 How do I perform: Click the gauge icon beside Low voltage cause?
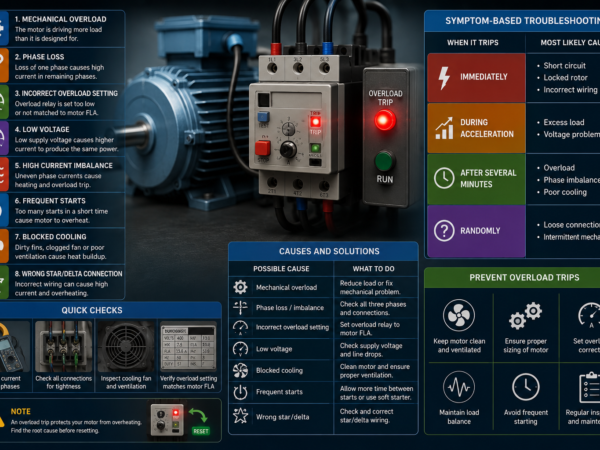(240, 349)
